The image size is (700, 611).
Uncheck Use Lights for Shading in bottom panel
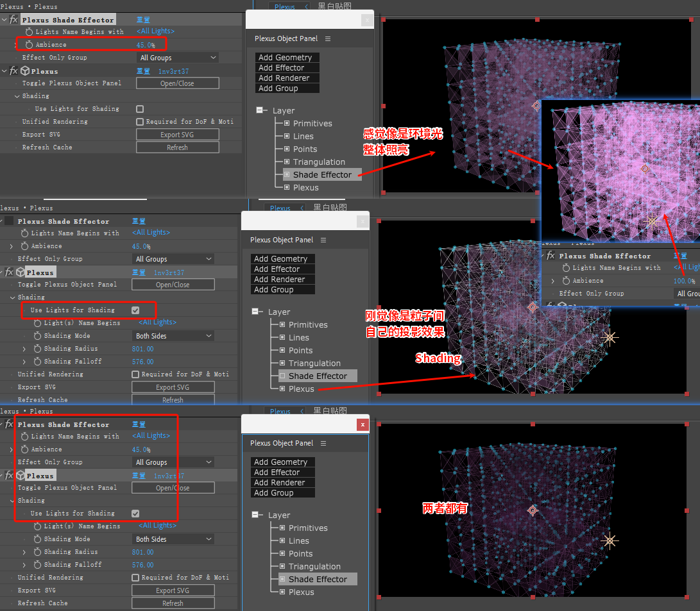click(x=135, y=514)
